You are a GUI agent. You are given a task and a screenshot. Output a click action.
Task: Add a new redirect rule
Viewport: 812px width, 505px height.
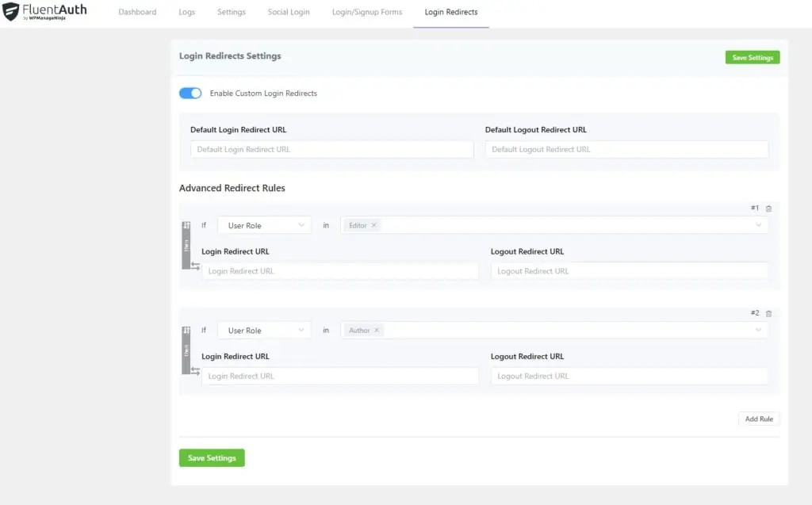[x=759, y=419]
